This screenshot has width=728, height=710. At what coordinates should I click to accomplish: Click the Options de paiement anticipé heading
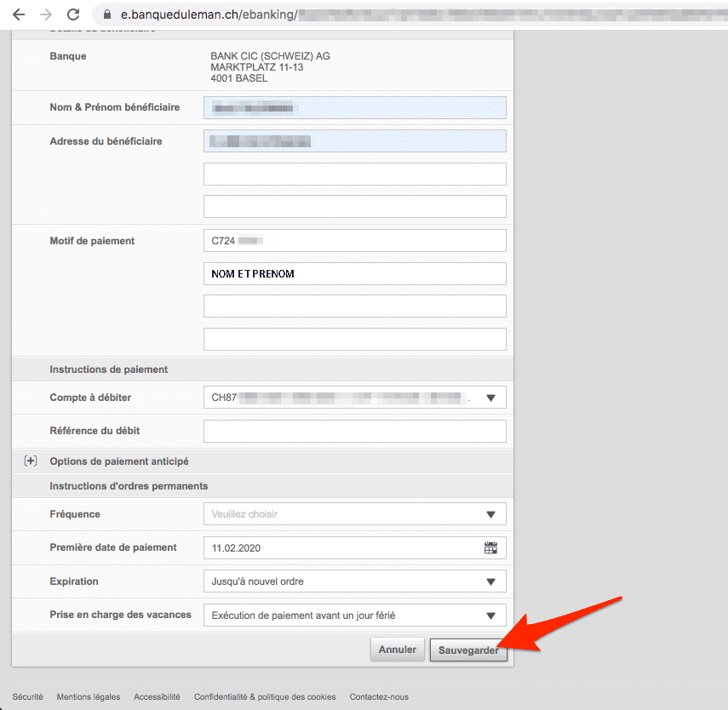click(119, 461)
